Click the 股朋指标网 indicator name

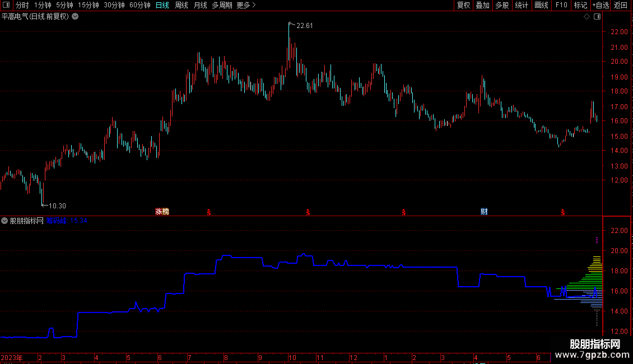pyautogui.click(x=27, y=221)
